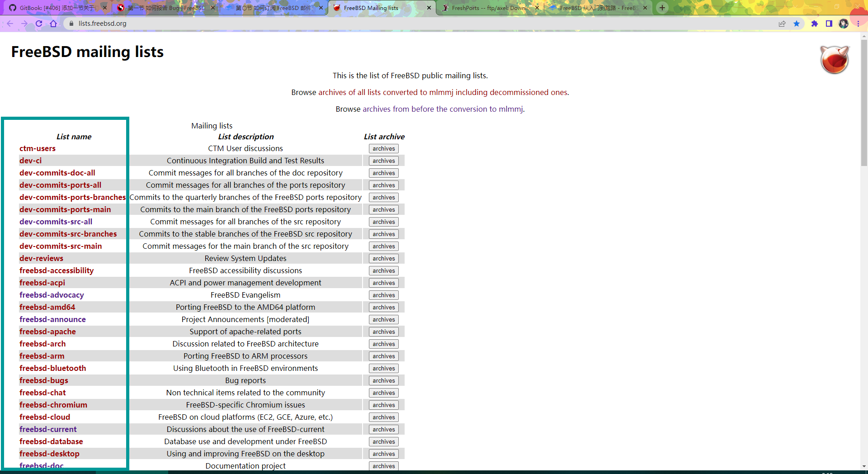Switch to the 'FreeBSD 从入门到跑路' tab
Screen dimensions: 868x474
pyautogui.click(x=597, y=8)
